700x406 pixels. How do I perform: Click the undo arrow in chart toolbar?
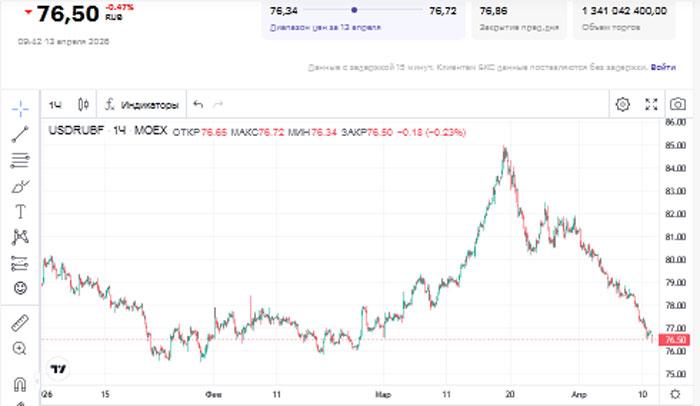(198, 104)
